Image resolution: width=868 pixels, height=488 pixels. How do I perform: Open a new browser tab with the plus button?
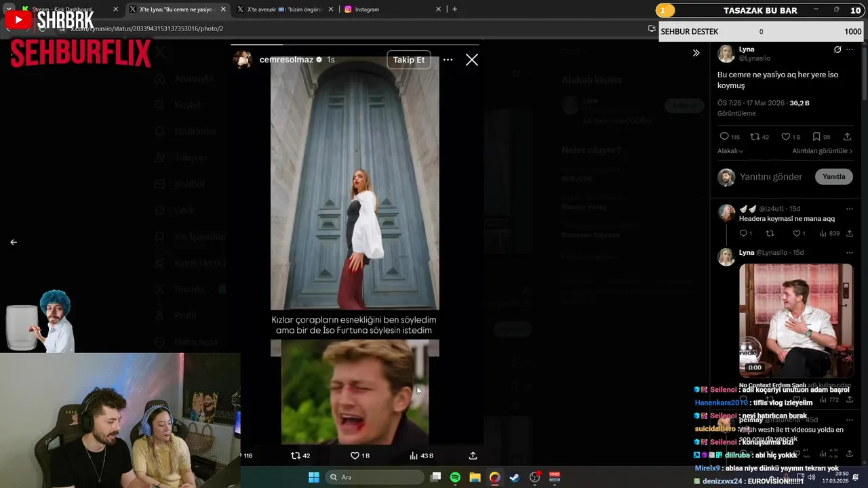point(454,9)
